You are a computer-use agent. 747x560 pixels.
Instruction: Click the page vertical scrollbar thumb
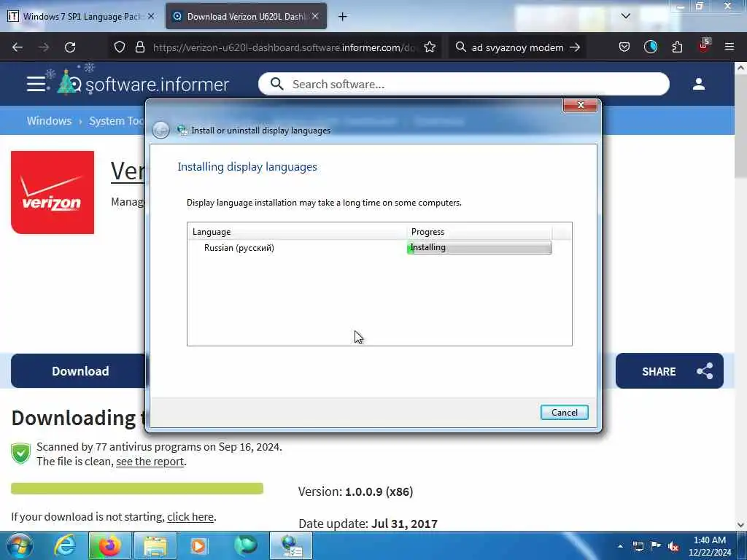pyautogui.click(x=740, y=127)
